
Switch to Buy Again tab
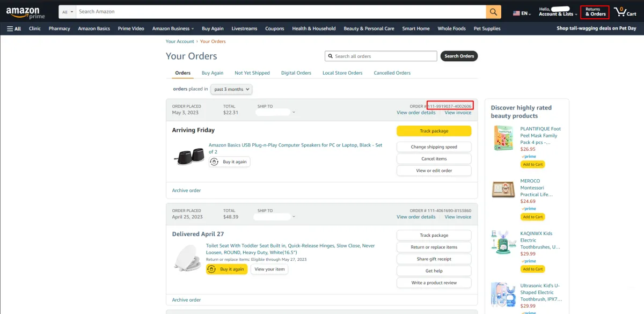(213, 73)
